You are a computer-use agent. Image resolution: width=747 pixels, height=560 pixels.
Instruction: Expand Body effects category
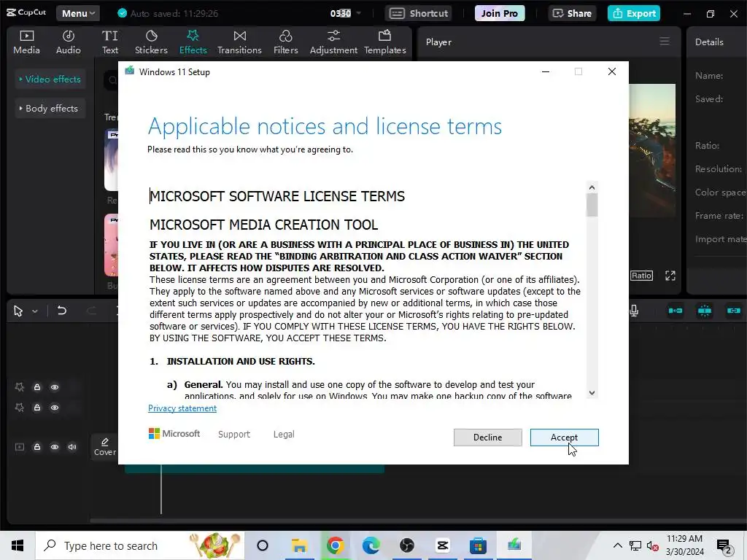(x=50, y=109)
